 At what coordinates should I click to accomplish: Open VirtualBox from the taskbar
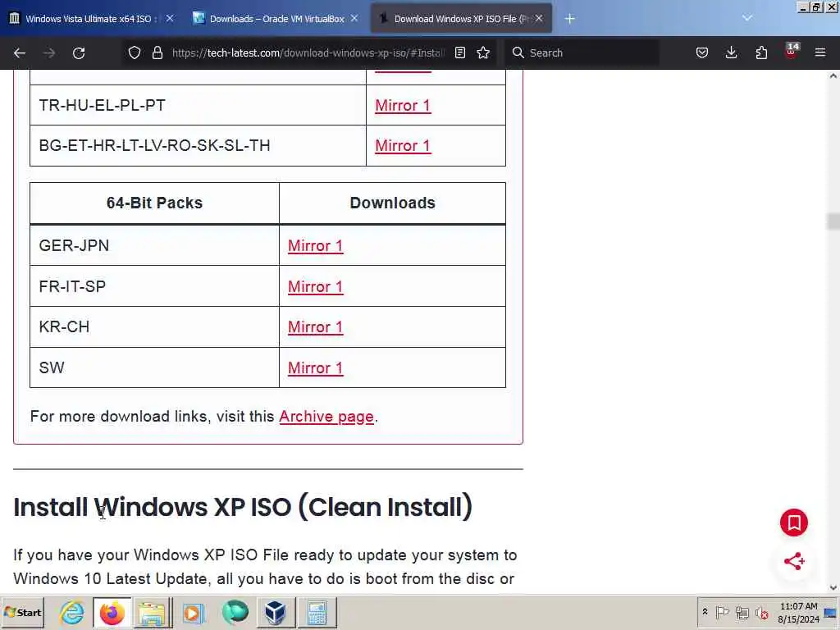click(x=275, y=612)
